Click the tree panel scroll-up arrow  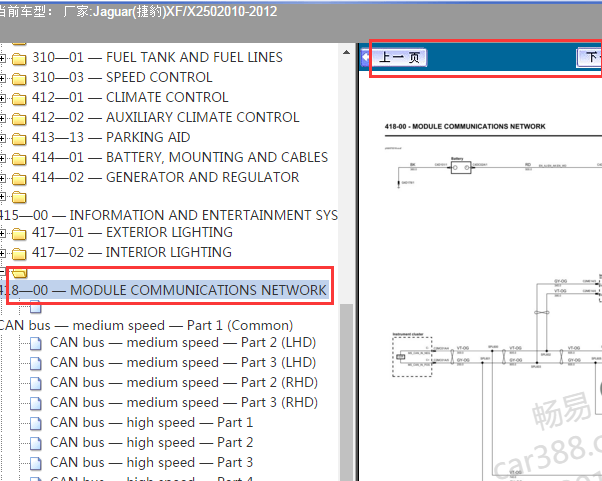click(x=346, y=52)
